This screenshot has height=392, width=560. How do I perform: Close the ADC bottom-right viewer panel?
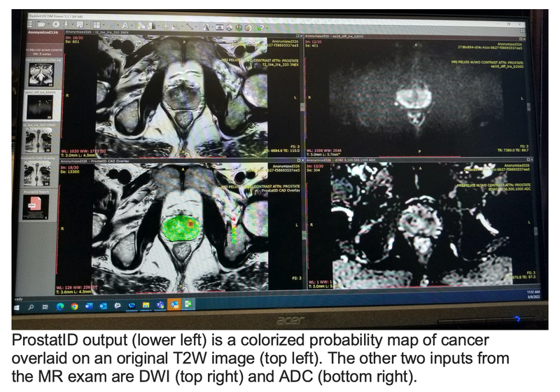point(532,160)
